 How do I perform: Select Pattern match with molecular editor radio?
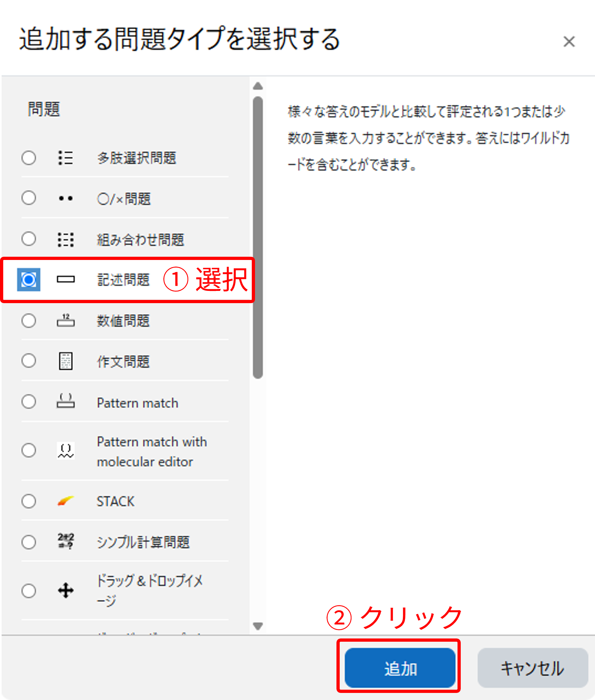[x=29, y=451]
